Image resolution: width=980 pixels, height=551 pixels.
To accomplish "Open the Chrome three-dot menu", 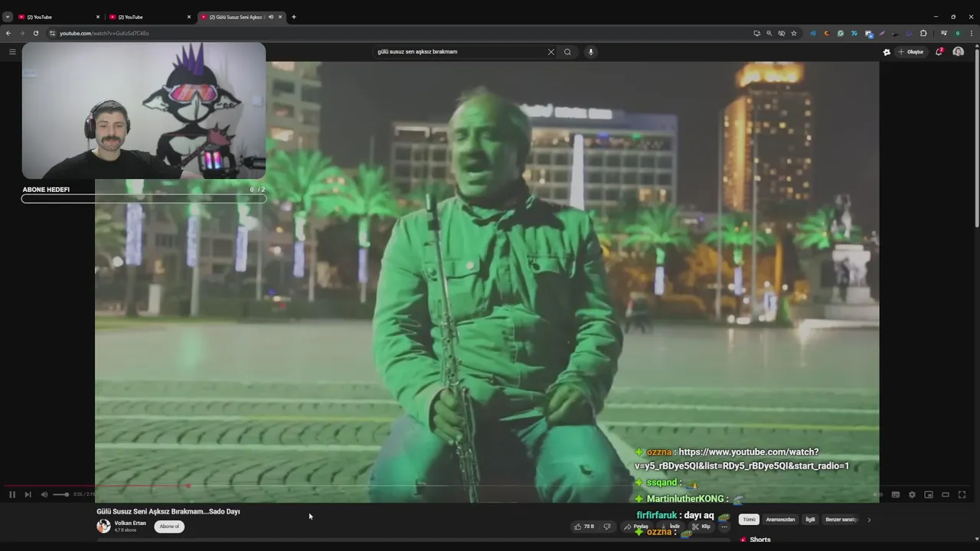I will [x=972, y=33].
